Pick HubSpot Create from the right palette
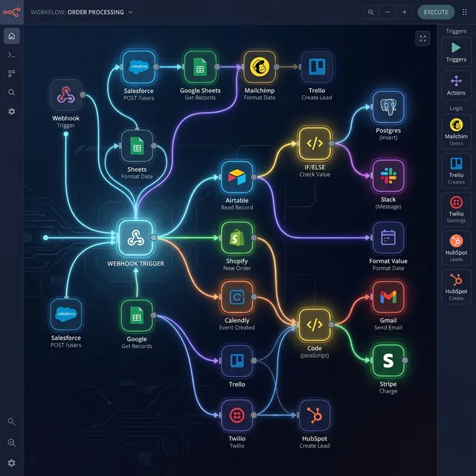This screenshot has height=476, width=476. 456,286
